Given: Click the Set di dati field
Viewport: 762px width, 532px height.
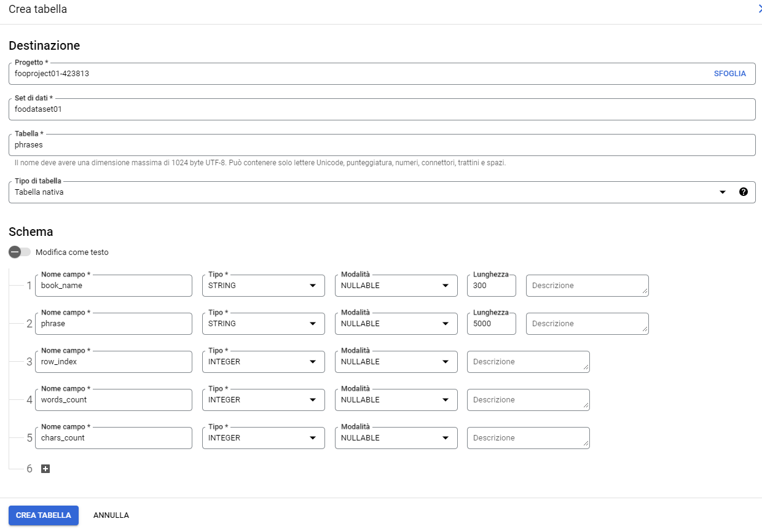Looking at the screenshot, I should (x=382, y=109).
